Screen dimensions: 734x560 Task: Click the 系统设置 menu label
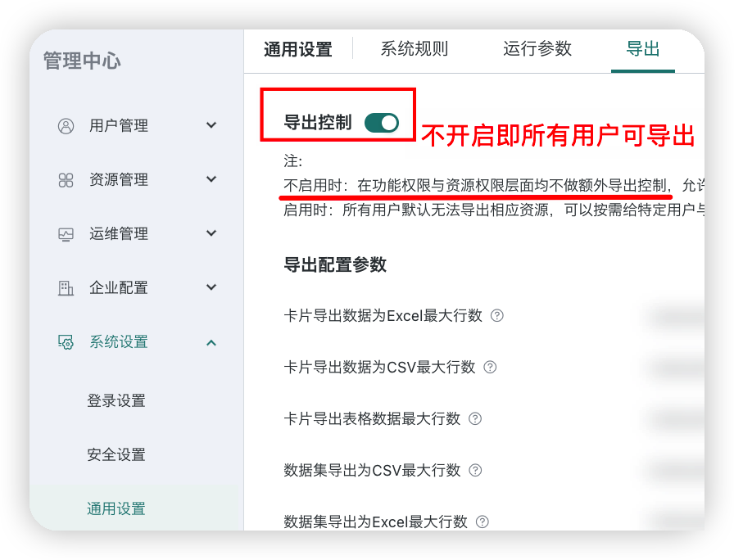119,342
